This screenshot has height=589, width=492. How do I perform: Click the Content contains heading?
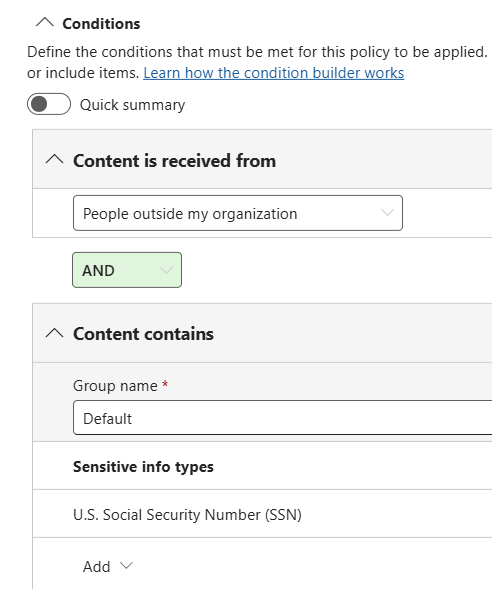point(143,334)
